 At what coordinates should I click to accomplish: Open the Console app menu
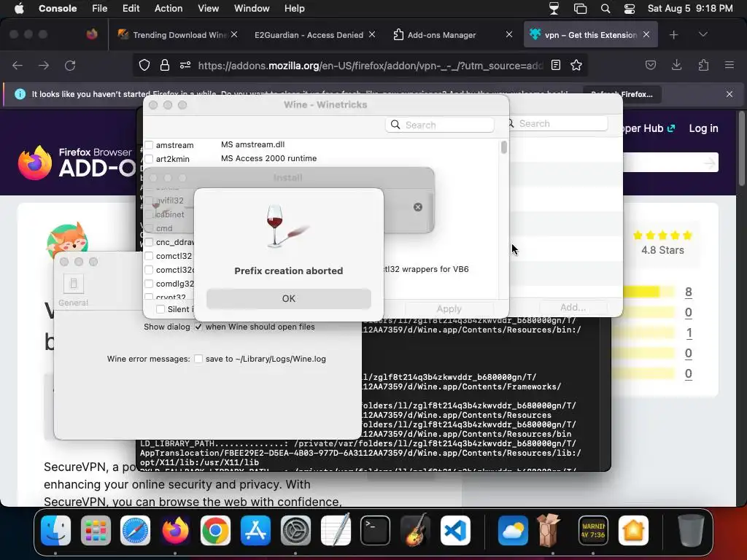58,8
